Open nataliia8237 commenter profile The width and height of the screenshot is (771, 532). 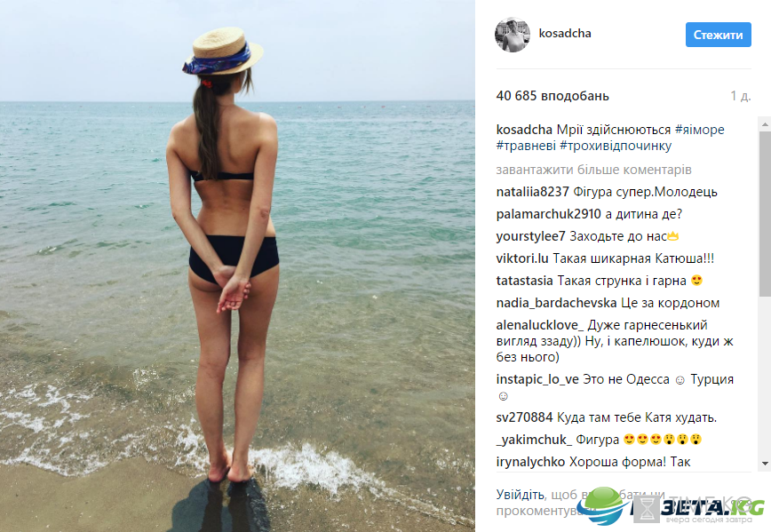coord(533,192)
